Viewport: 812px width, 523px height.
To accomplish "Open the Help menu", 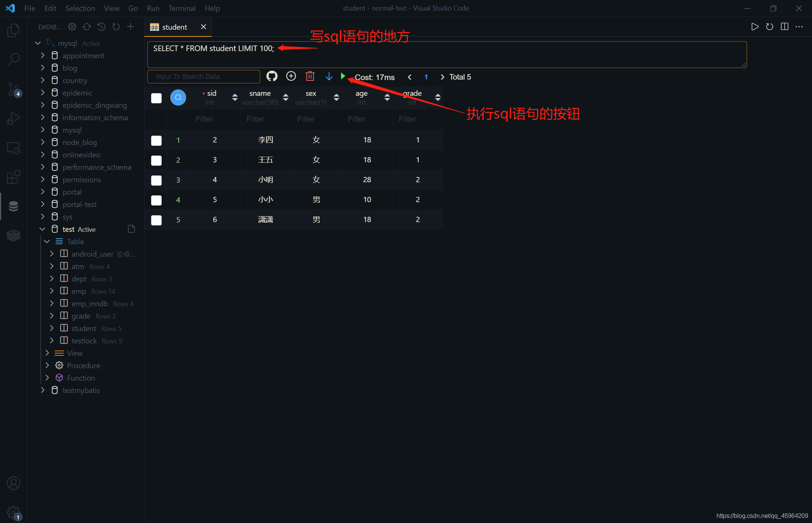I will point(212,8).
